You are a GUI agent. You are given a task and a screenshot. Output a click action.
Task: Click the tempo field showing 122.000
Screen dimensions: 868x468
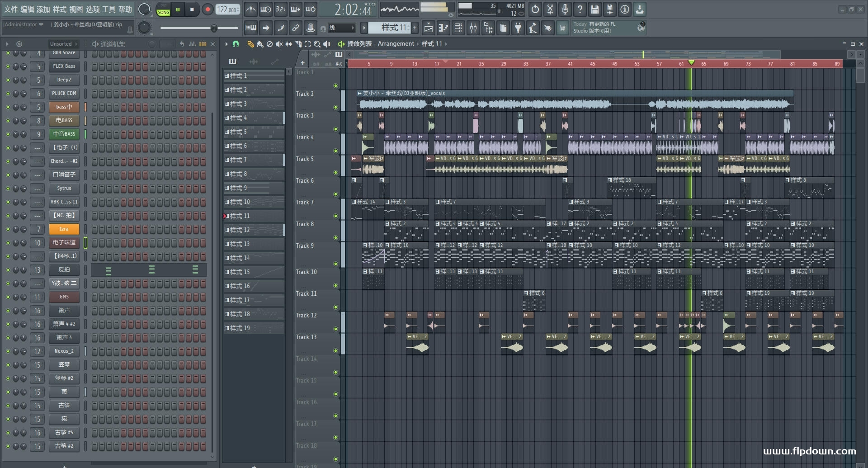[x=227, y=9]
